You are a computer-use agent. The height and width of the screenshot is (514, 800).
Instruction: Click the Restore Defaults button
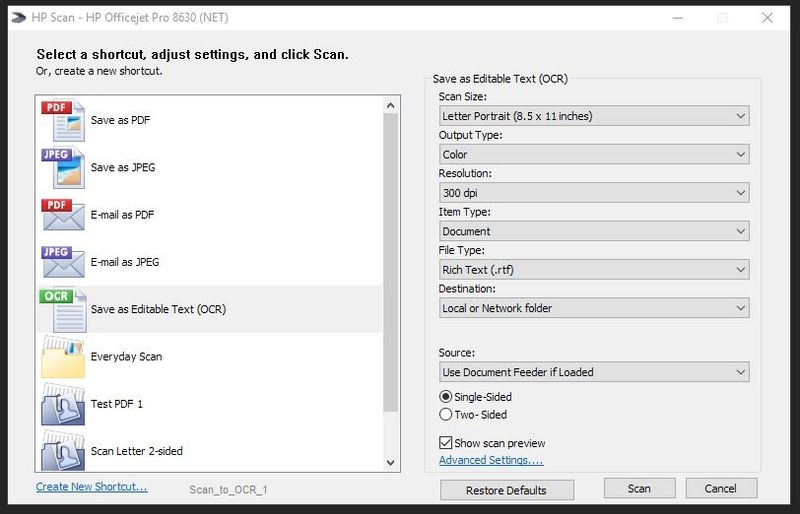pos(507,490)
